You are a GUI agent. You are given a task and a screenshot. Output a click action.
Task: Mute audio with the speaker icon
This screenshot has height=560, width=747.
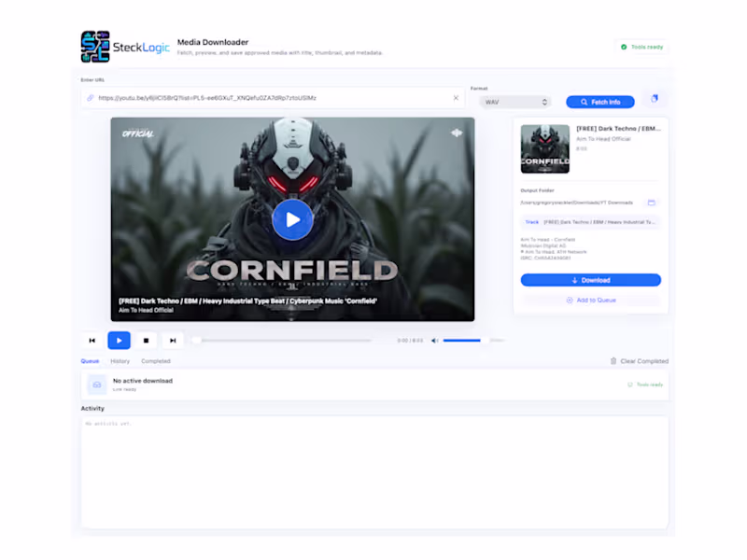click(x=434, y=341)
